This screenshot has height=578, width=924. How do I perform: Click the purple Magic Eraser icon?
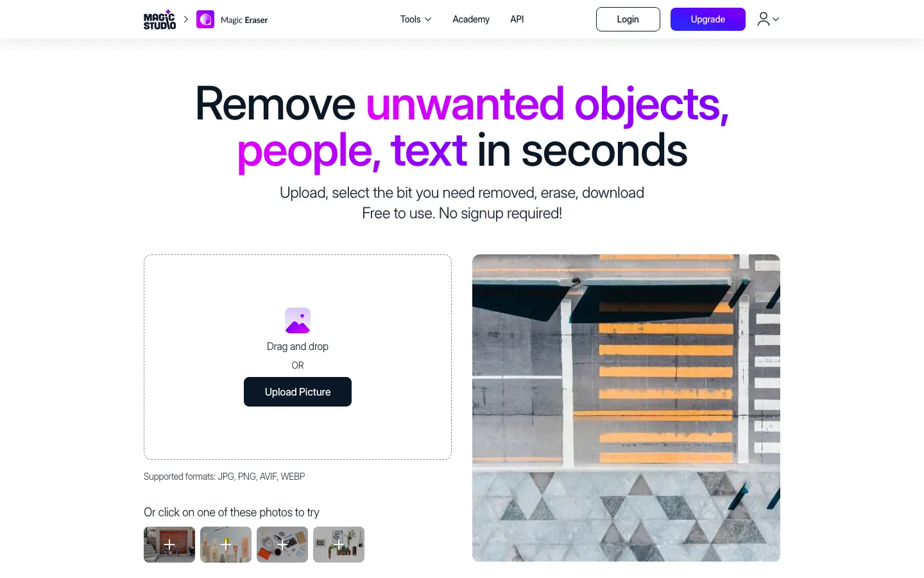click(x=205, y=19)
